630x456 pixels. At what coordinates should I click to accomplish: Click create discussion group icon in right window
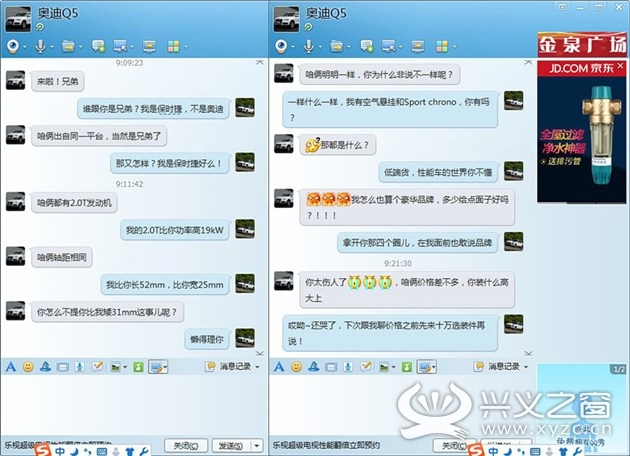[x=366, y=46]
